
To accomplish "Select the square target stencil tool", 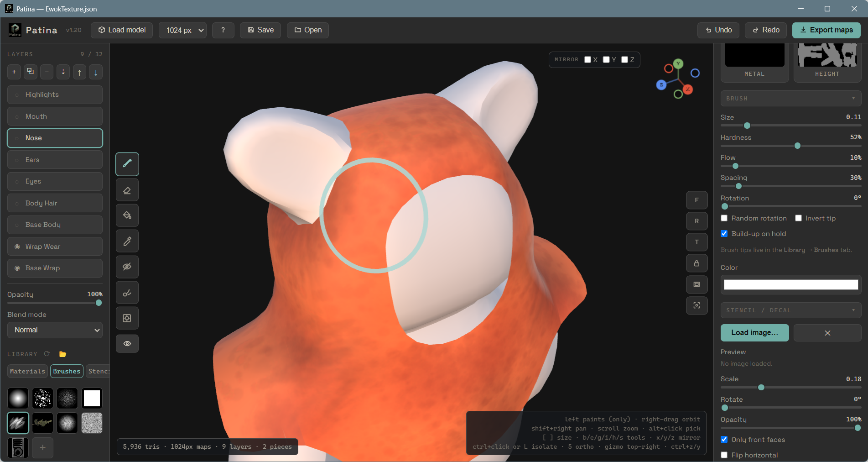I will [x=127, y=318].
